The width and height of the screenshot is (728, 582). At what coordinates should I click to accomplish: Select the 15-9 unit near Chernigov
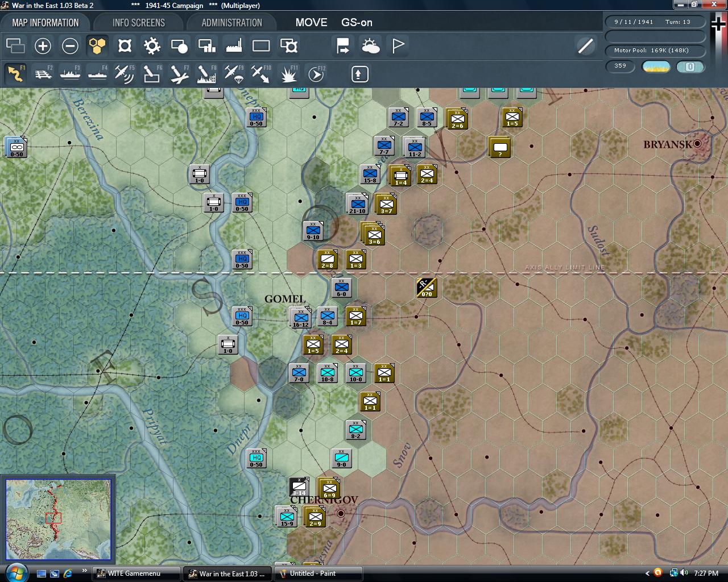pos(287,517)
